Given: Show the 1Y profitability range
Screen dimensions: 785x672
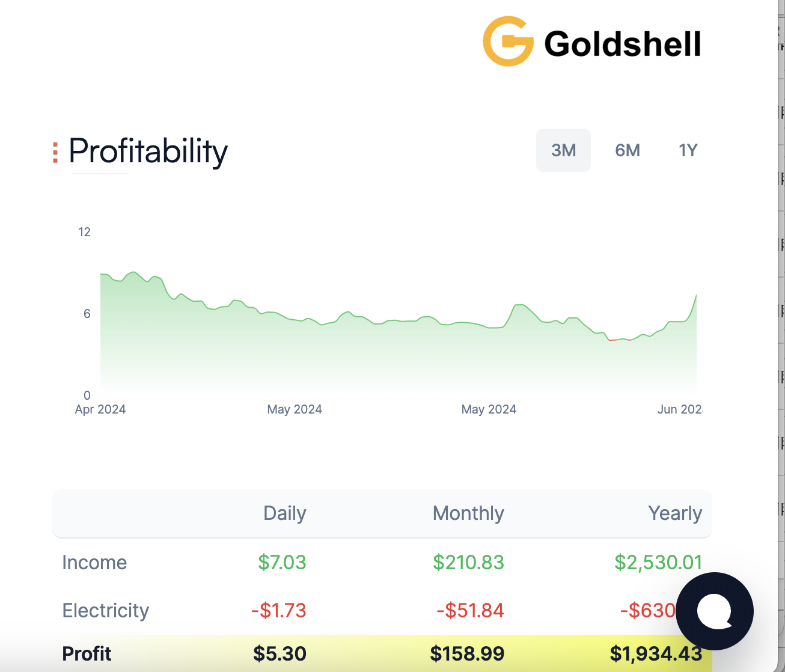Looking at the screenshot, I should (x=688, y=150).
